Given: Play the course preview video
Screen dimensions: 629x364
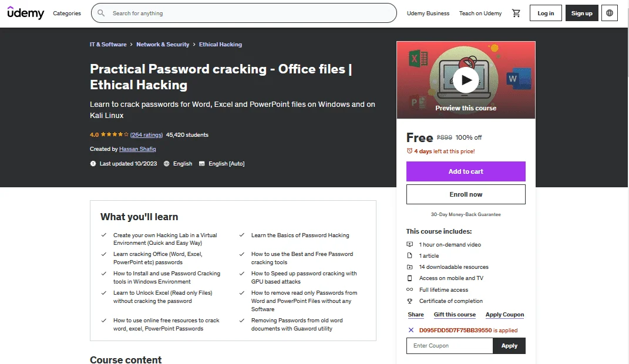Looking at the screenshot, I should [466, 80].
